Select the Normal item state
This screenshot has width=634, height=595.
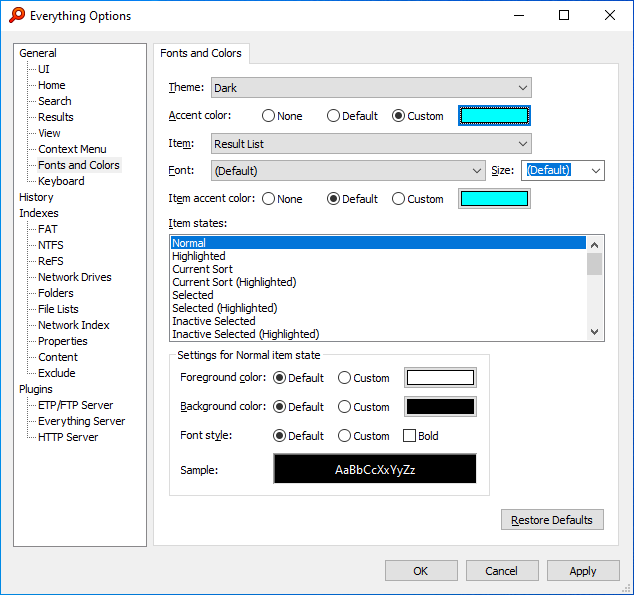378,243
